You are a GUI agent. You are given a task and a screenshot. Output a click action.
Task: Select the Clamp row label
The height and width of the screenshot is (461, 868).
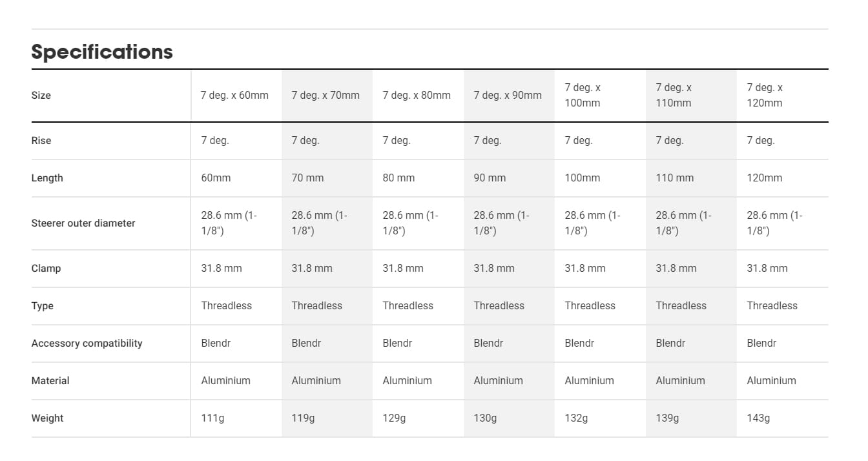[46, 269]
